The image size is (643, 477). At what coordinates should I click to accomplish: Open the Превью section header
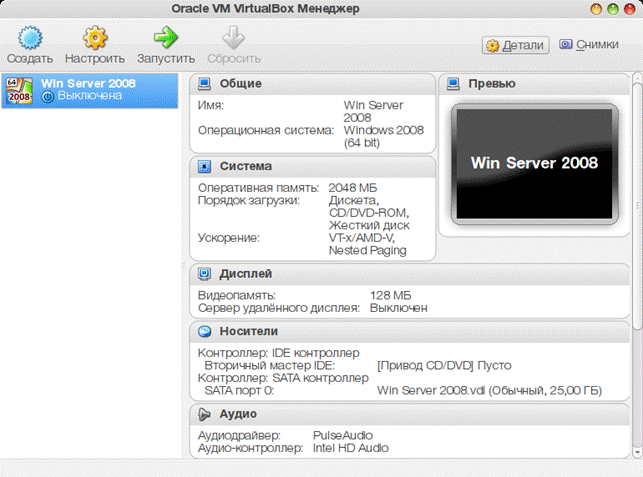(534, 84)
